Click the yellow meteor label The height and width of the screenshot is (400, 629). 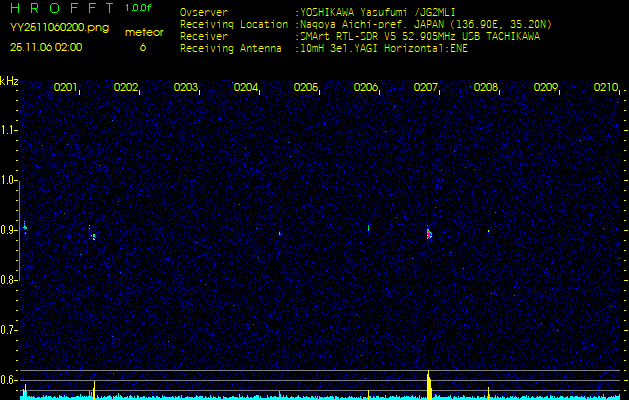(144, 32)
